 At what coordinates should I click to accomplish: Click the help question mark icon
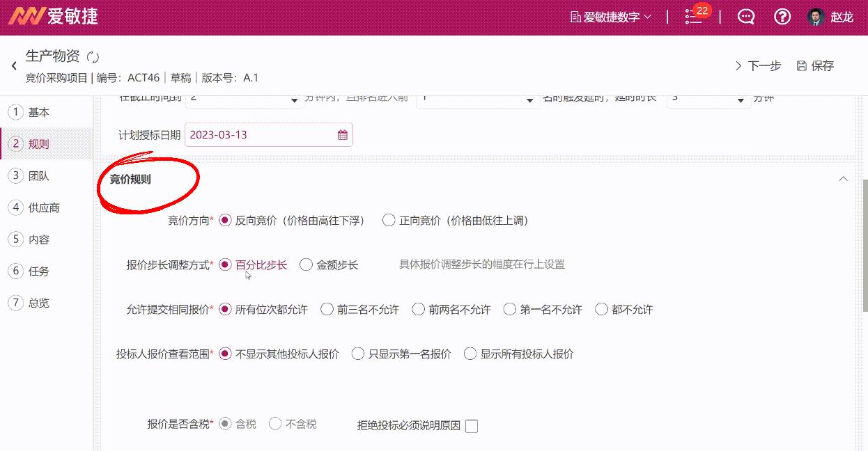pyautogui.click(x=782, y=16)
